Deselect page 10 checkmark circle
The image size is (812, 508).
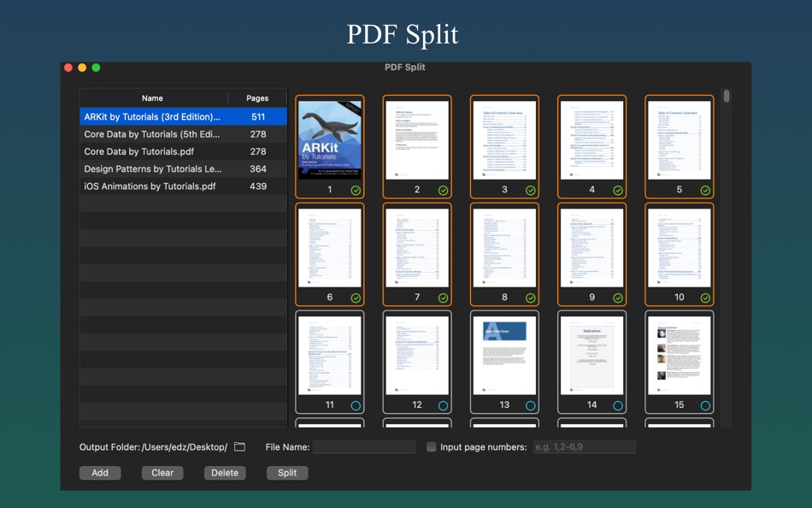click(705, 298)
